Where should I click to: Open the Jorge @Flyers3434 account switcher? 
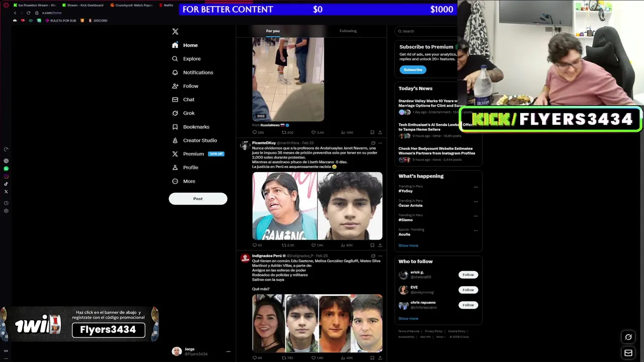(201, 351)
